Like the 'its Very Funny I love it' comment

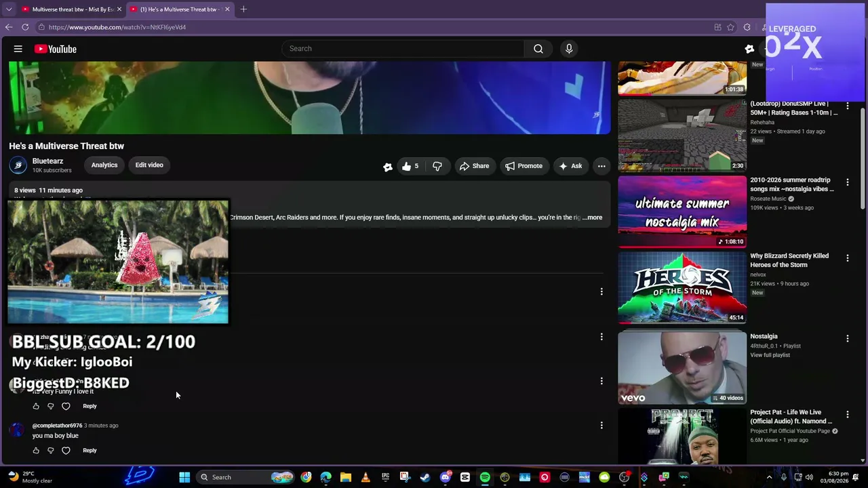tap(36, 406)
